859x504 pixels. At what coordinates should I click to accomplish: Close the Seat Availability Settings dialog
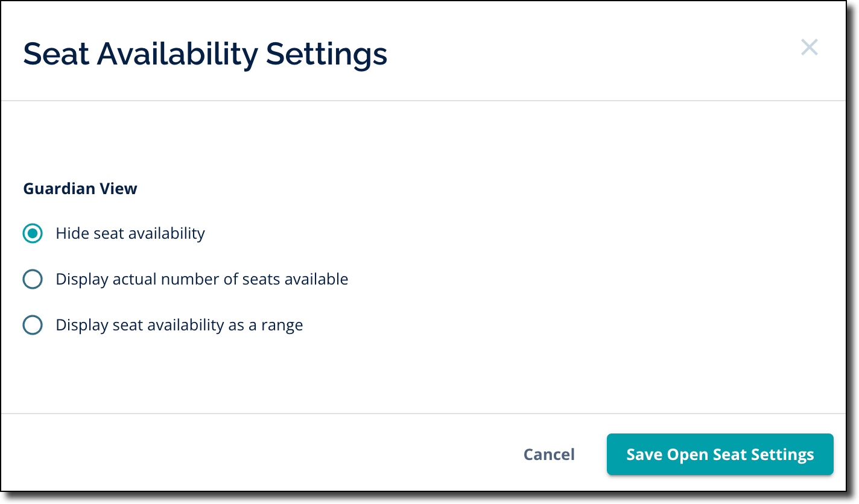(x=809, y=48)
